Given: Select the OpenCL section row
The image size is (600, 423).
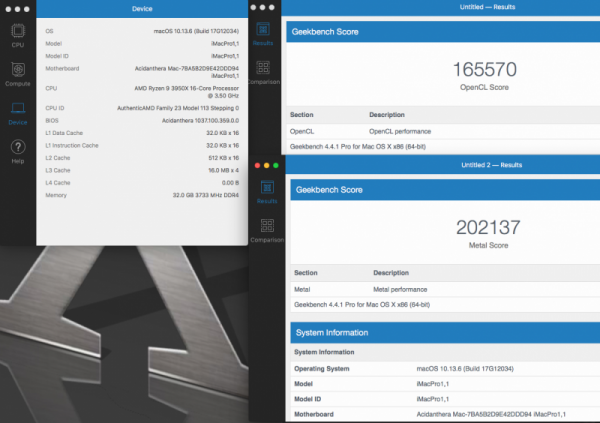Looking at the screenshot, I should pos(443,131).
